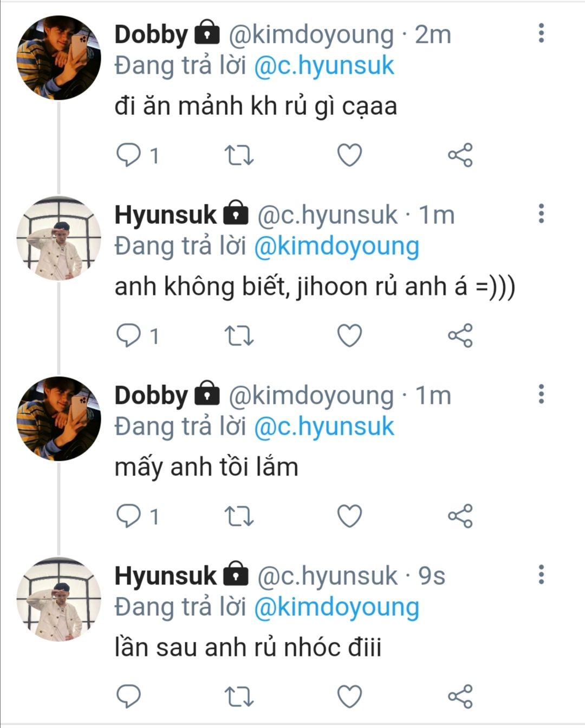Like Dobby's tweet posted 2m ago
The width and height of the screenshot is (585, 728).
click(x=349, y=156)
